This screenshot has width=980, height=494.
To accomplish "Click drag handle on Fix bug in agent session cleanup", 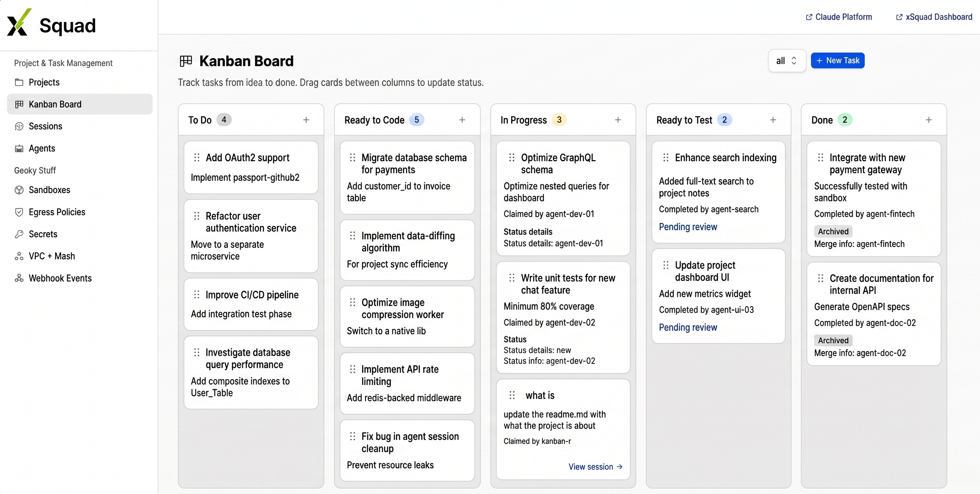I will (x=353, y=436).
